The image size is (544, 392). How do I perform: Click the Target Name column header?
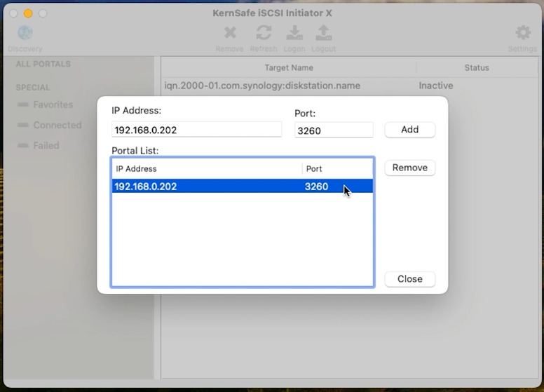tap(289, 67)
